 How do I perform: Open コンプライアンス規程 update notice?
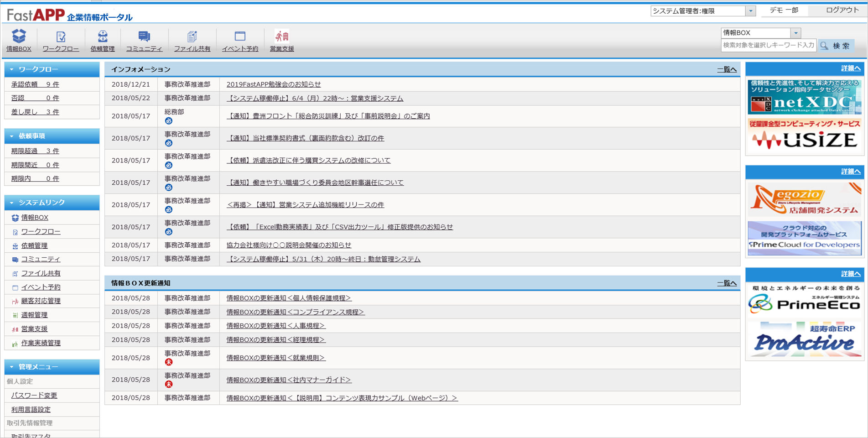tap(296, 312)
